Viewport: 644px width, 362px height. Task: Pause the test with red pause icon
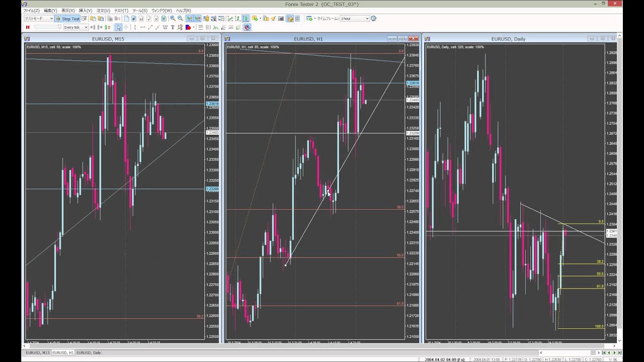pyautogui.click(x=28, y=27)
